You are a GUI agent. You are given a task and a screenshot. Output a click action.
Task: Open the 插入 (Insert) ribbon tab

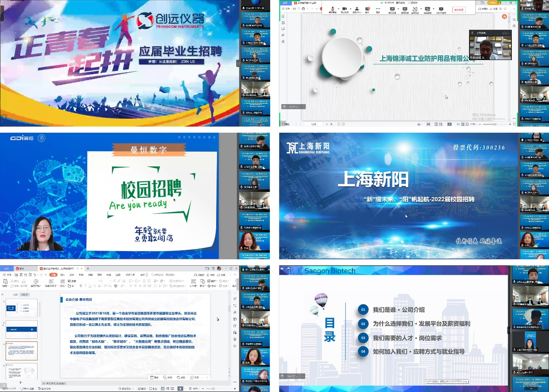[x=62, y=274]
